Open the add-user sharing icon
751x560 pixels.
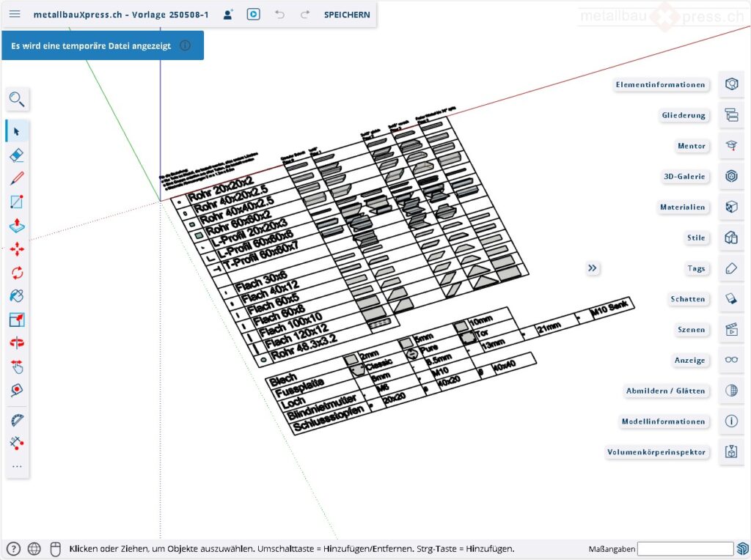[x=228, y=15]
